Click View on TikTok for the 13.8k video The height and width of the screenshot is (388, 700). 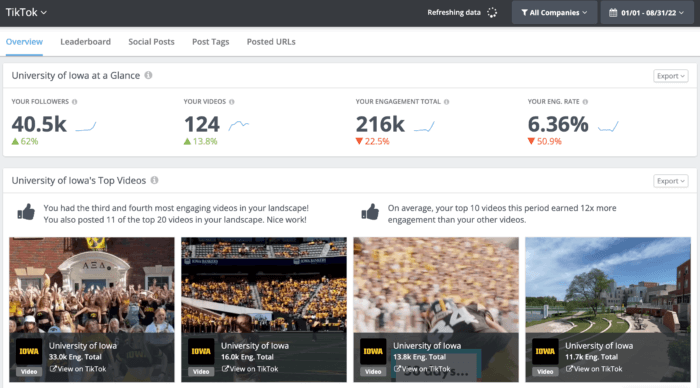[x=422, y=369]
